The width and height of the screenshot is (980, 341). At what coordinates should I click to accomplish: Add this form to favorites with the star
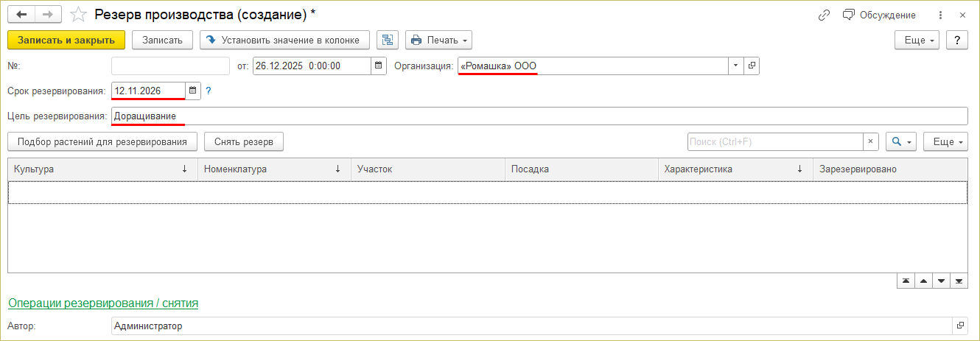click(77, 15)
